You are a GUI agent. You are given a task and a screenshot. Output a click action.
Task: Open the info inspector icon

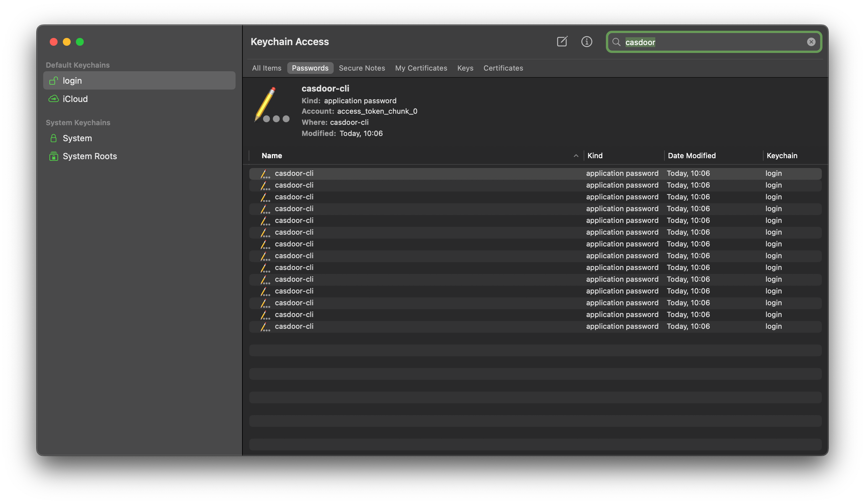587,42
